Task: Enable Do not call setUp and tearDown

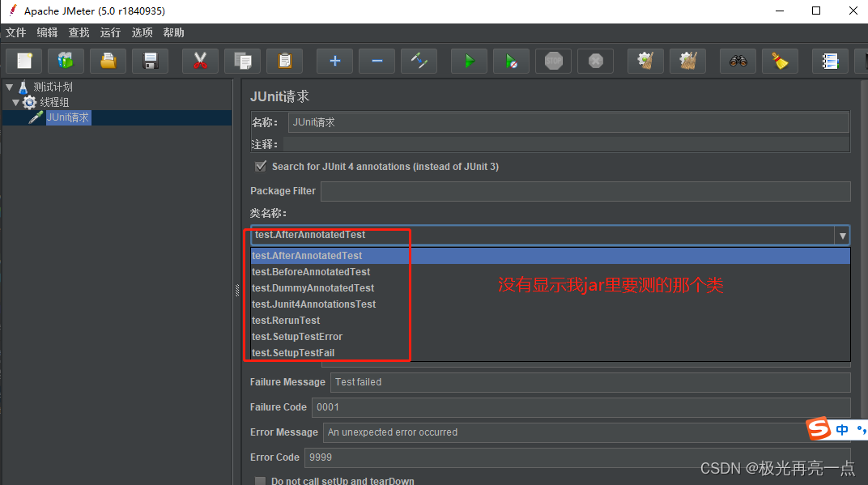Action: click(260, 481)
